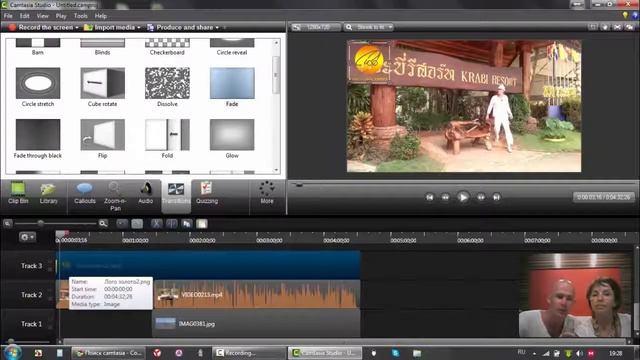Click the preview scrubber handle
640x360 pixels.
tap(299, 185)
